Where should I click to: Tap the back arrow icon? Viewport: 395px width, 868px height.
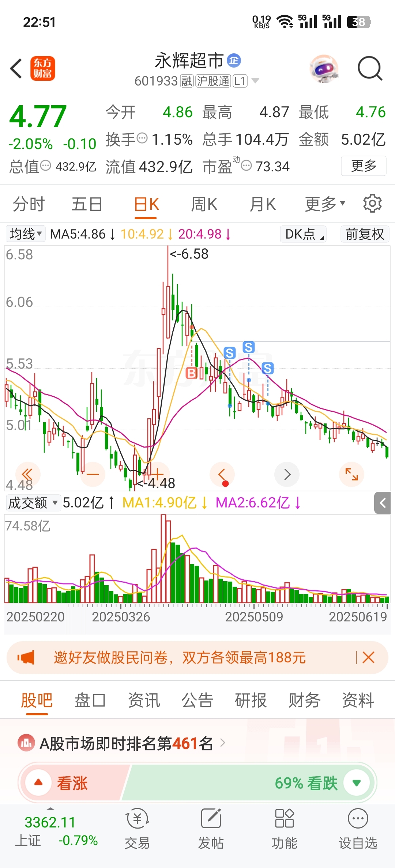pos(16,68)
